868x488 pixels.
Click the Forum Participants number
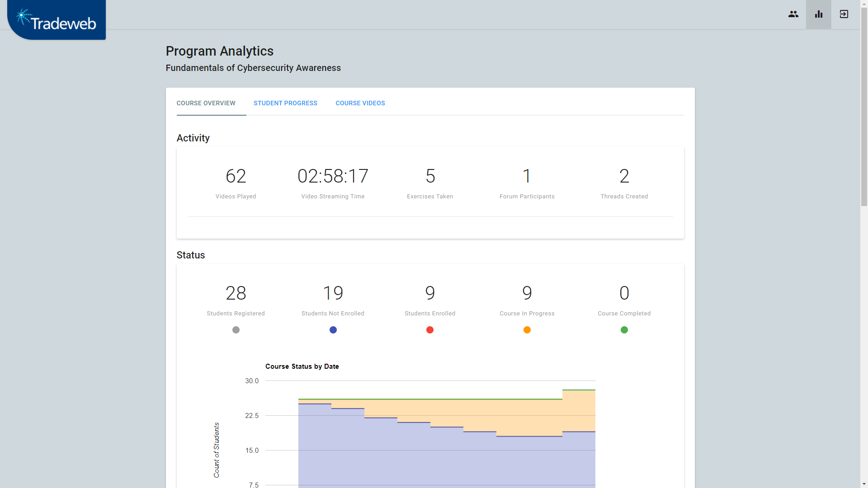click(527, 176)
